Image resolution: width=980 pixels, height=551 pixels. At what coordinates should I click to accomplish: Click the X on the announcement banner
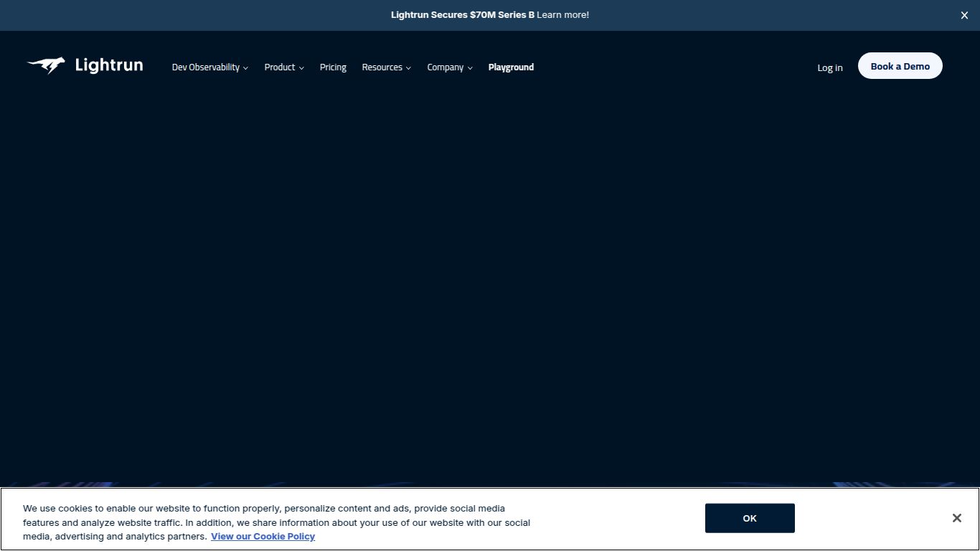pyautogui.click(x=964, y=15)
